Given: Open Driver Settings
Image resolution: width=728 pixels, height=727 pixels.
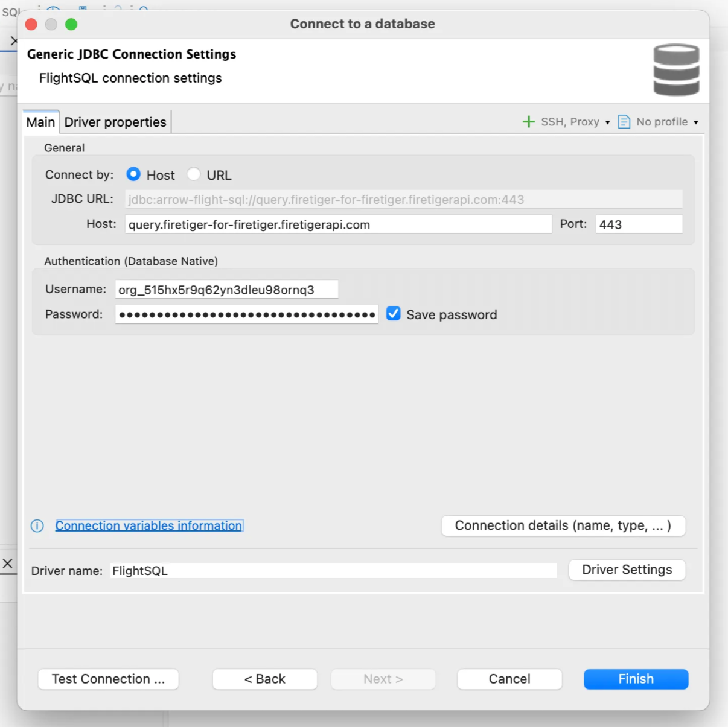Looking at the screenshot, I should [627, 570].
